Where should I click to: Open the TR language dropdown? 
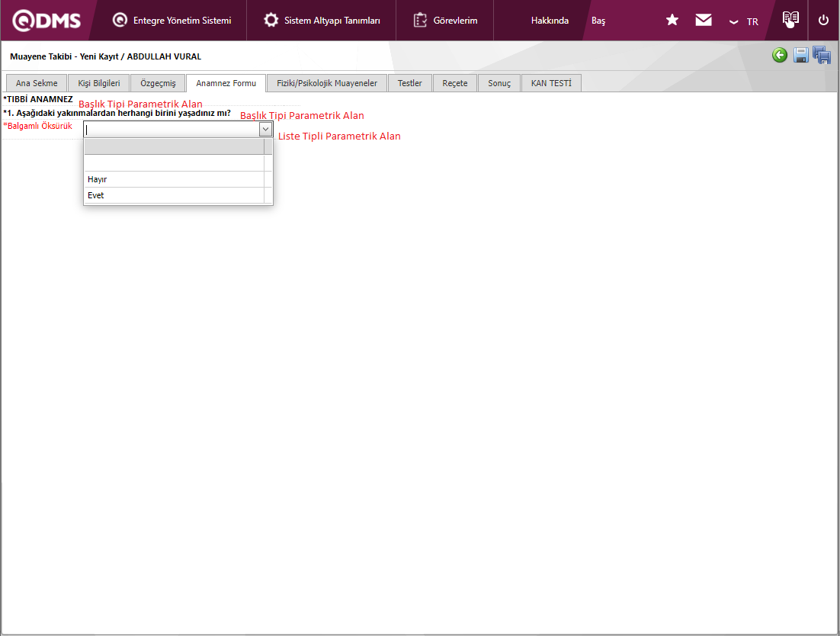click(x=744, y=21)
